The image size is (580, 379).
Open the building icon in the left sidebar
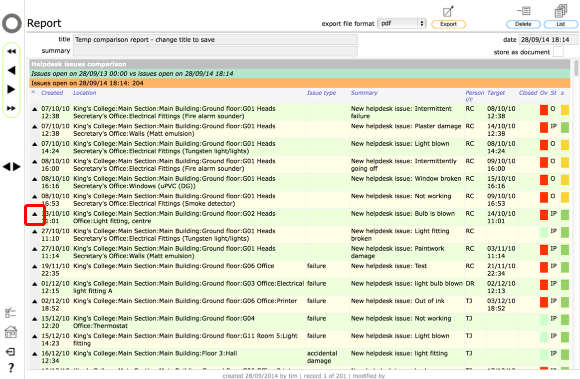click(x=11, y=332)
